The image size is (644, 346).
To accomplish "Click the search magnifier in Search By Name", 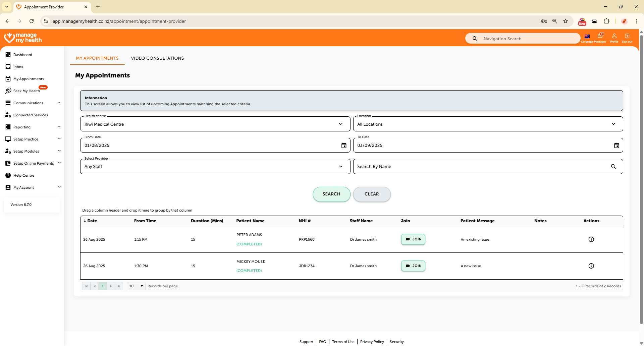I will point(613,167).
